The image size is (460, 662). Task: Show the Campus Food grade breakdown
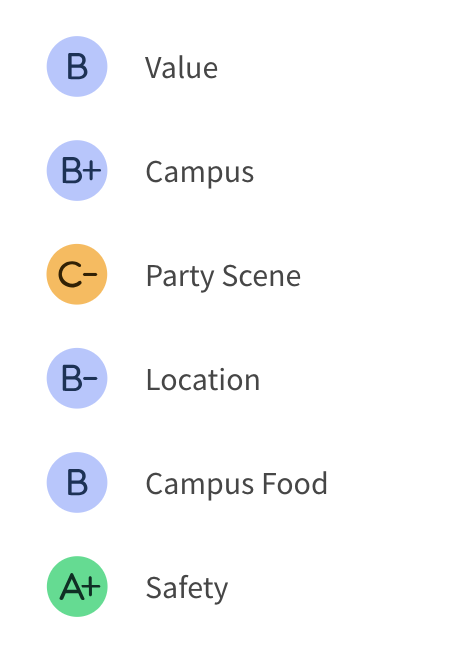click(x=77, y=482)
